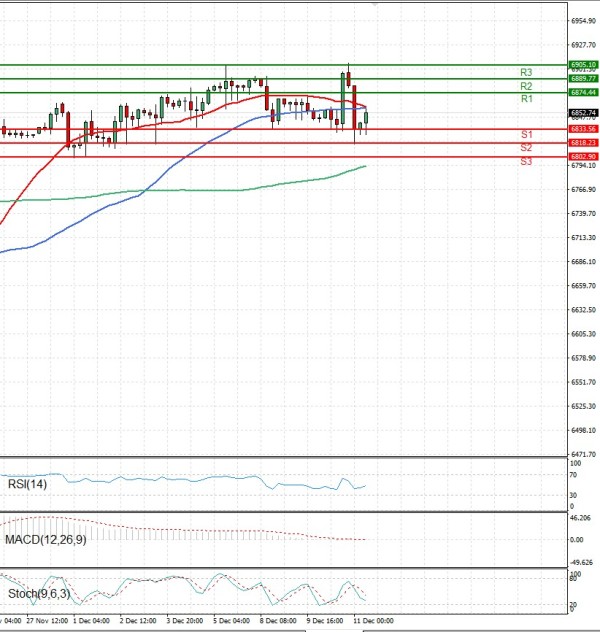This screenshot has width=600, height=632.
Task: Select the 6818.23 red price tag
Action: click(583, 143)
